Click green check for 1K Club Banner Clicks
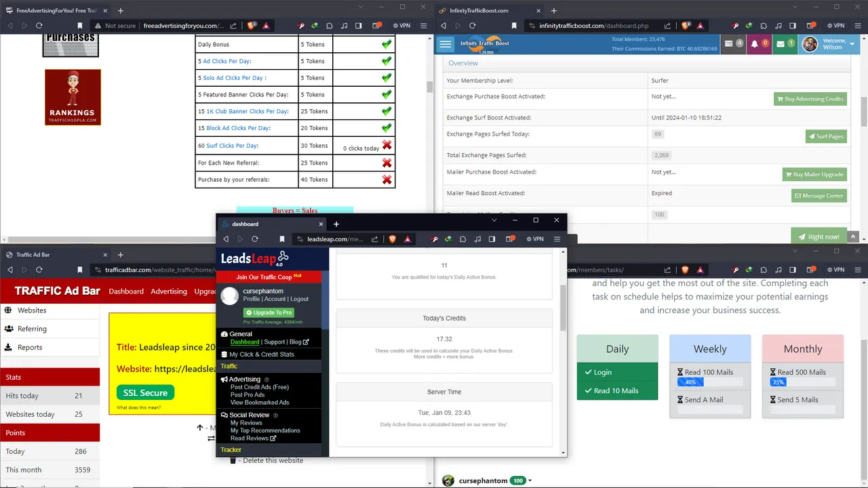The image size is (868, 488). click(x=387, y=111)
